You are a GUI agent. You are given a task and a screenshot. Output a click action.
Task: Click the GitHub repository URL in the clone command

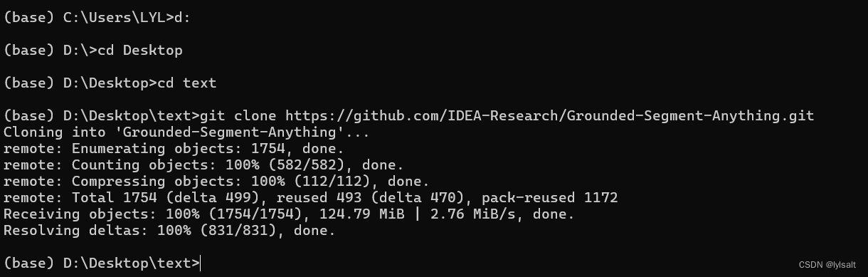(x=549, y=115)
